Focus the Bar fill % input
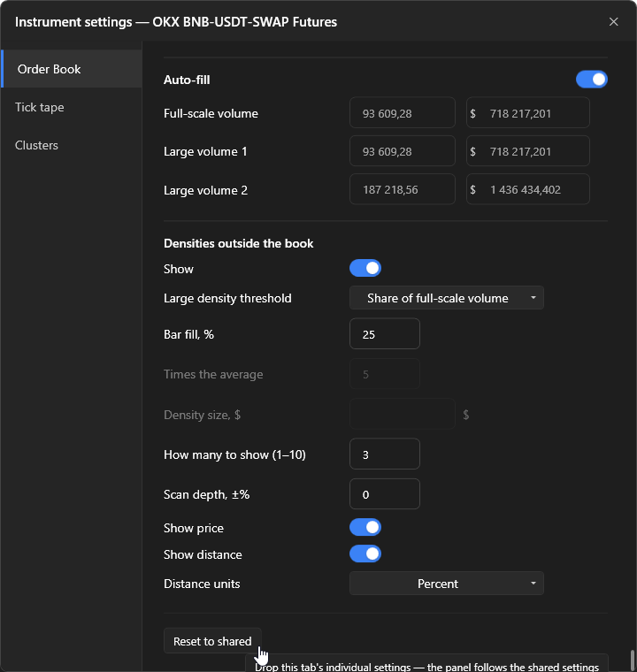637x672 pixels. click(x=385, y=334)
